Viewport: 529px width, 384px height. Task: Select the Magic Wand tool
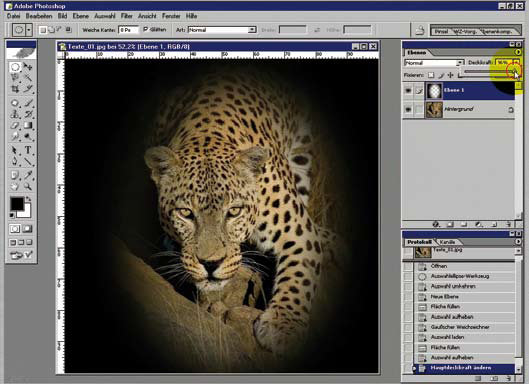tap(28, 78)
